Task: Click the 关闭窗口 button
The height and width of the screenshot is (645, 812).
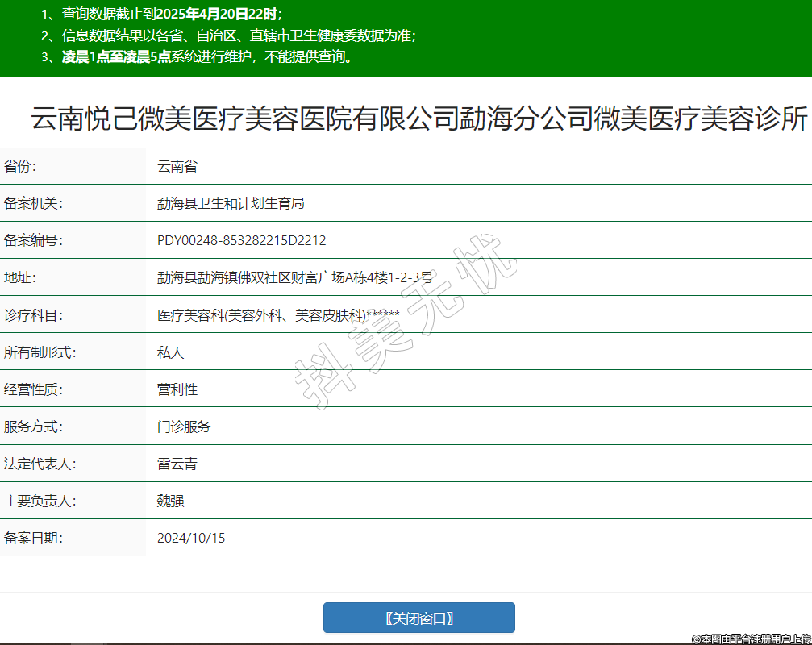Action: (x=418, y=618)
